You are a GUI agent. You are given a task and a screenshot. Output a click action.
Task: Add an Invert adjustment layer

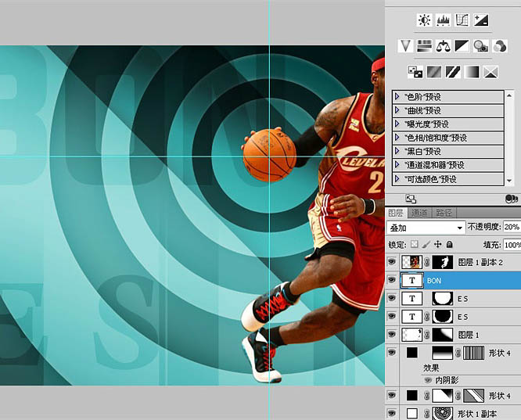[x=415, y=72]
